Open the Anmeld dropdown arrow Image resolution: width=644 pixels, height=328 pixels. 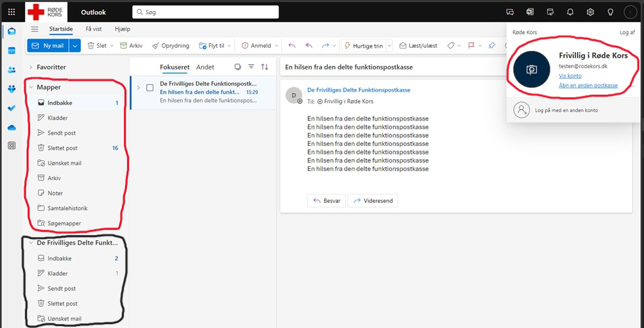tap(276, 46)
